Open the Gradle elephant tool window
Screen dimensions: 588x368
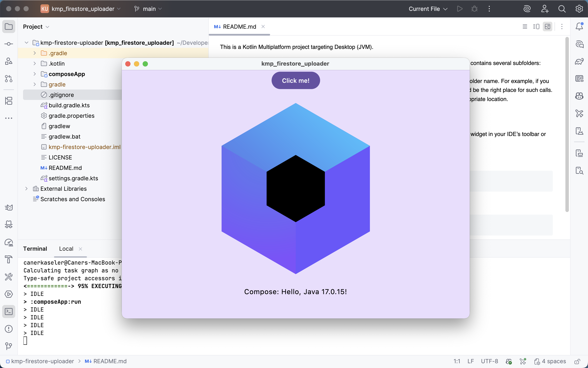(579, 61)
